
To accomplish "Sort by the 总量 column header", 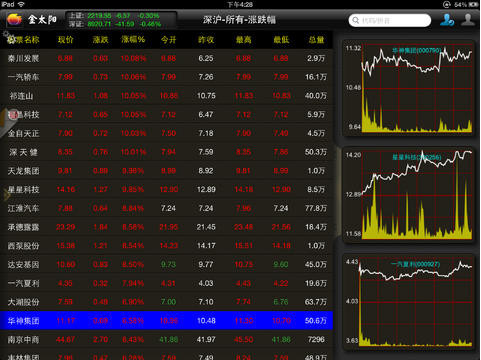I will pyautogui.click(x=316, y=40).
